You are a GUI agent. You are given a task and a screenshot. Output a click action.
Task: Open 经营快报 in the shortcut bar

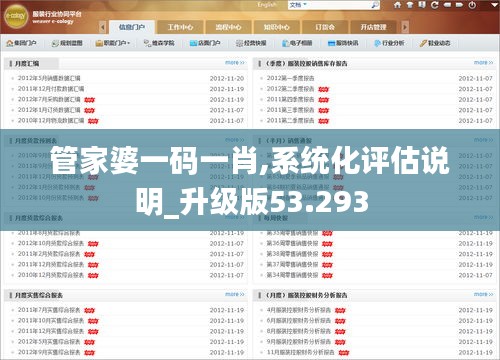point(251,43)
